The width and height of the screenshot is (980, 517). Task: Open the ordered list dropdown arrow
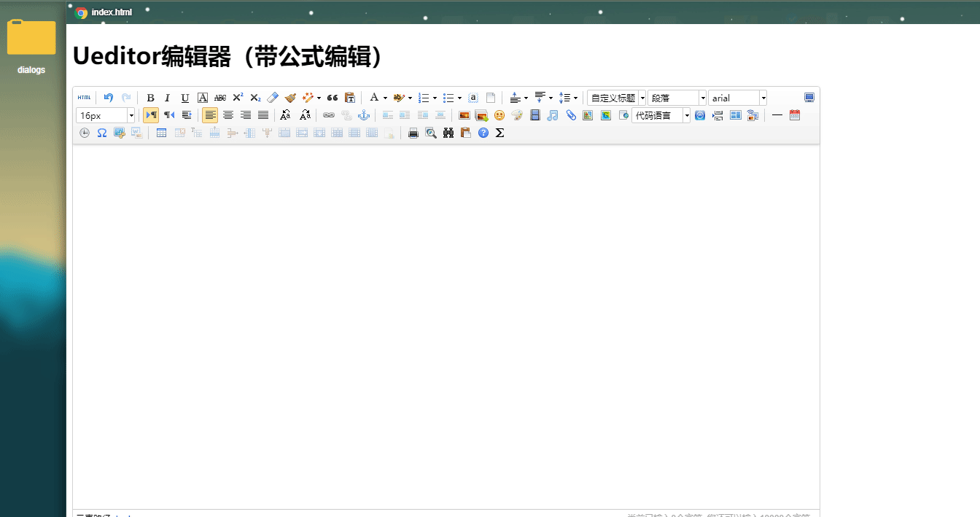coord(435,98)
